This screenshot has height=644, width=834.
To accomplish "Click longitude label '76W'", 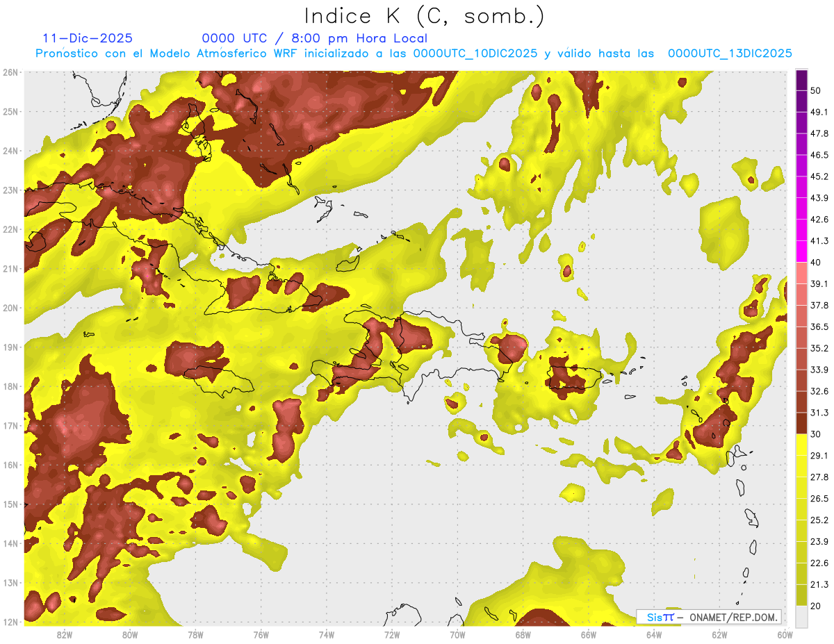I will (x=261, y=634).
